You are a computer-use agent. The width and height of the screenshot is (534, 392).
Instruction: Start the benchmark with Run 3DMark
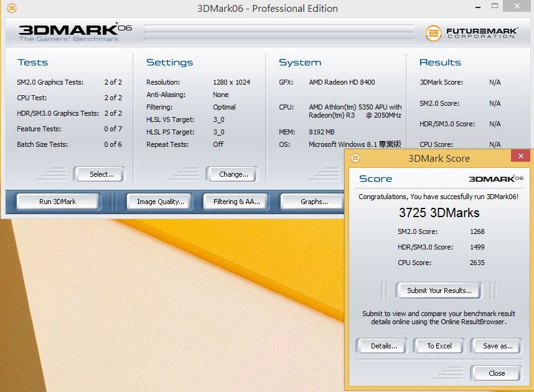(57, 201)
